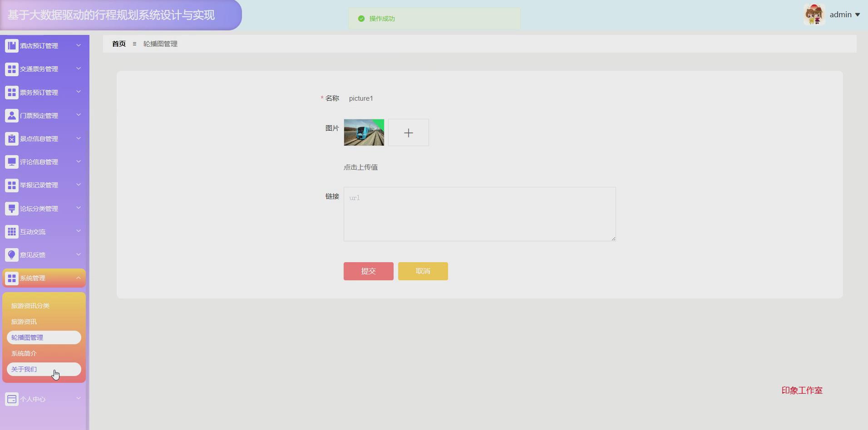Click the 酒店预订管理 hotel booking icon

(x=11, y=45)
